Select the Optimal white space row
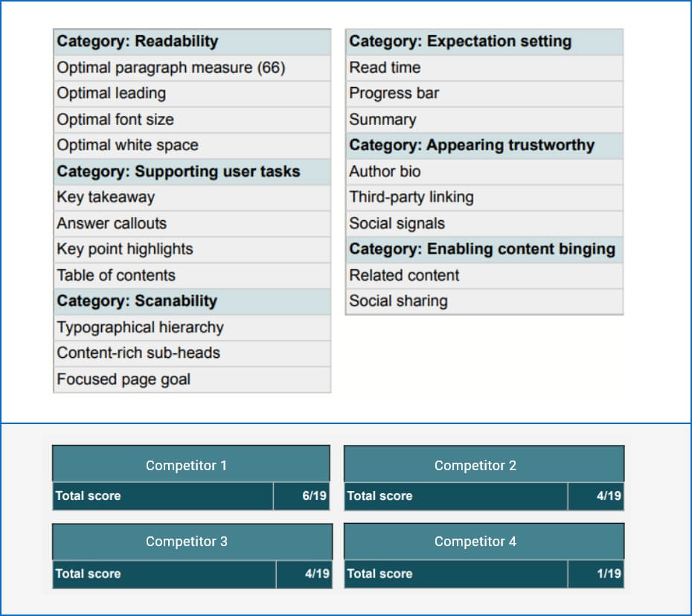 click(191, 146)
